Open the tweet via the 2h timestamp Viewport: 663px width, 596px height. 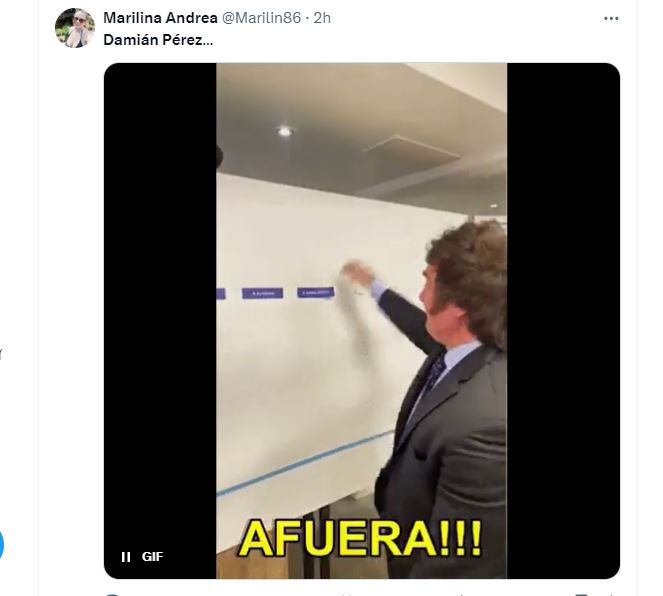[322, 18]
